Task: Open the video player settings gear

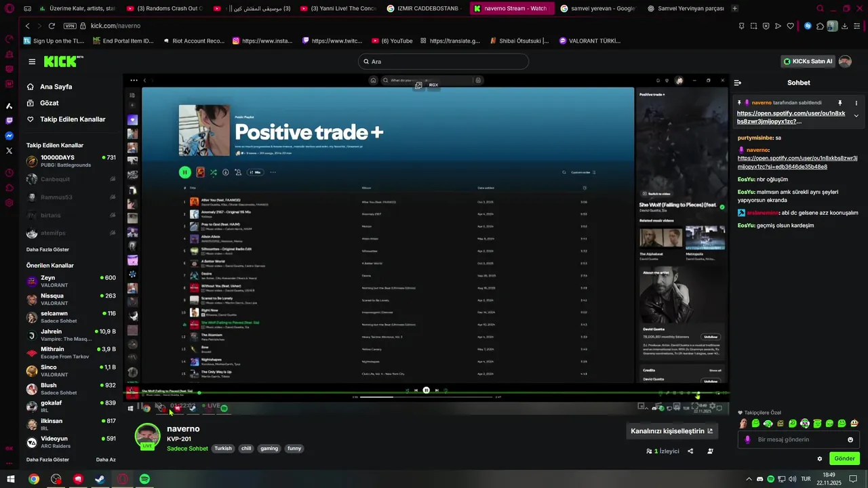Action: pos(711,406)
